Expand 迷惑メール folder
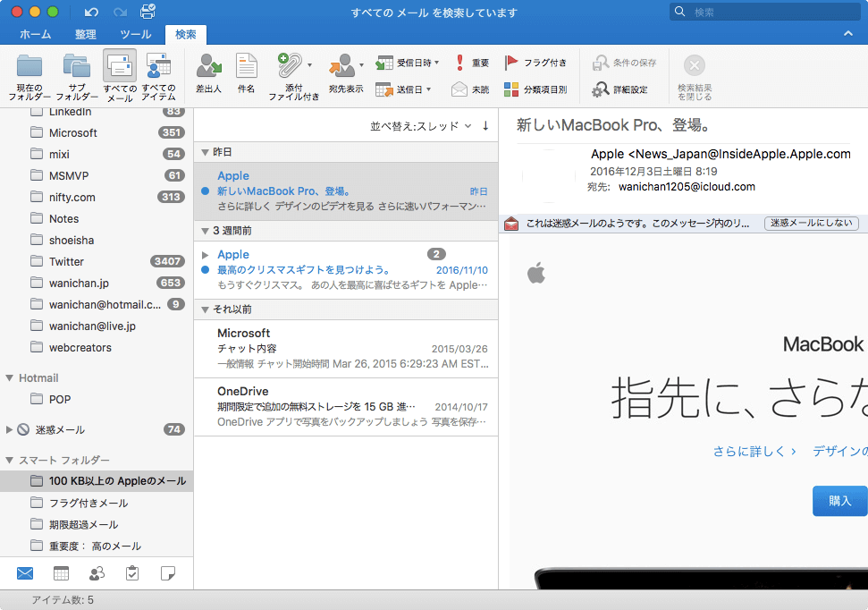 9,429
